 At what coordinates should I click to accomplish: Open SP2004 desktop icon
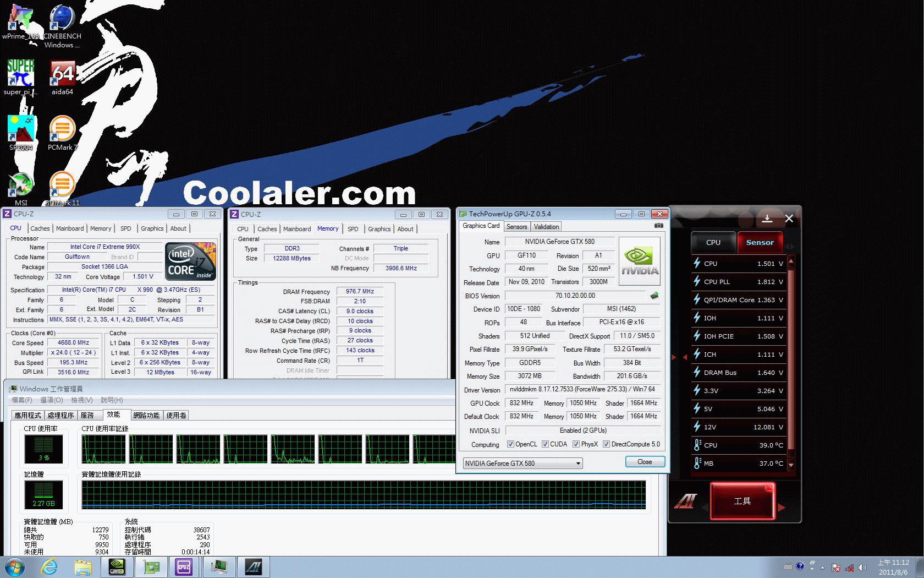(21, 133)
